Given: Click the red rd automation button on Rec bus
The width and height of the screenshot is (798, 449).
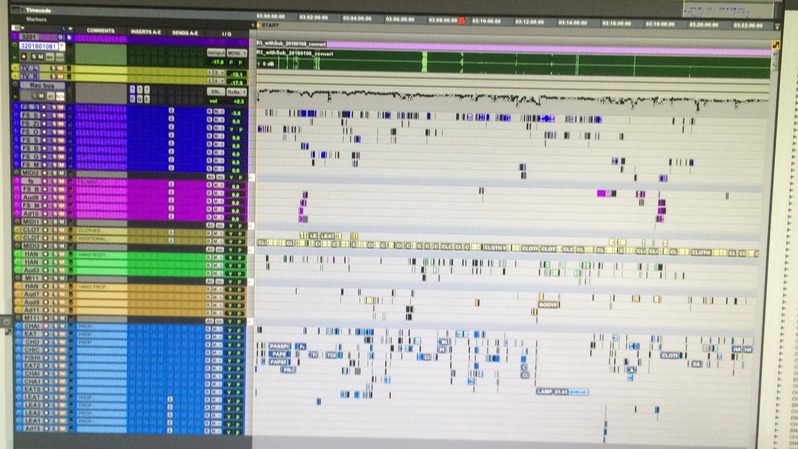Looking at the screenshot, I should click(60, 96).
